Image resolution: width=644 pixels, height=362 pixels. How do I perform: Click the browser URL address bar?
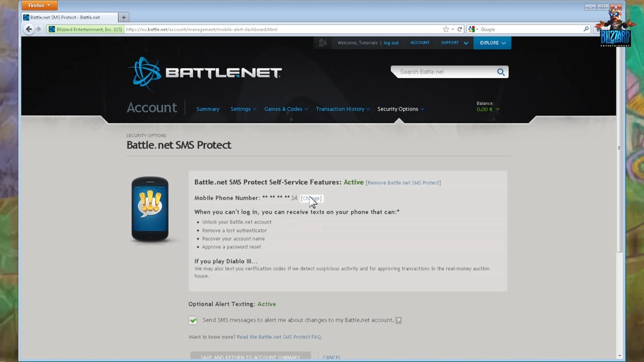(x=282, y=29)
